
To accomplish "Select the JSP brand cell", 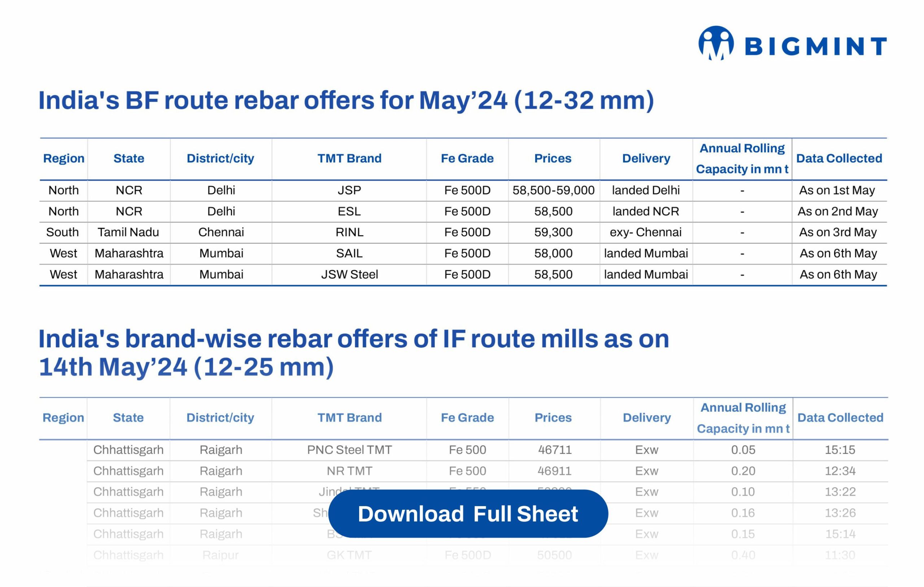I will 349,190.
